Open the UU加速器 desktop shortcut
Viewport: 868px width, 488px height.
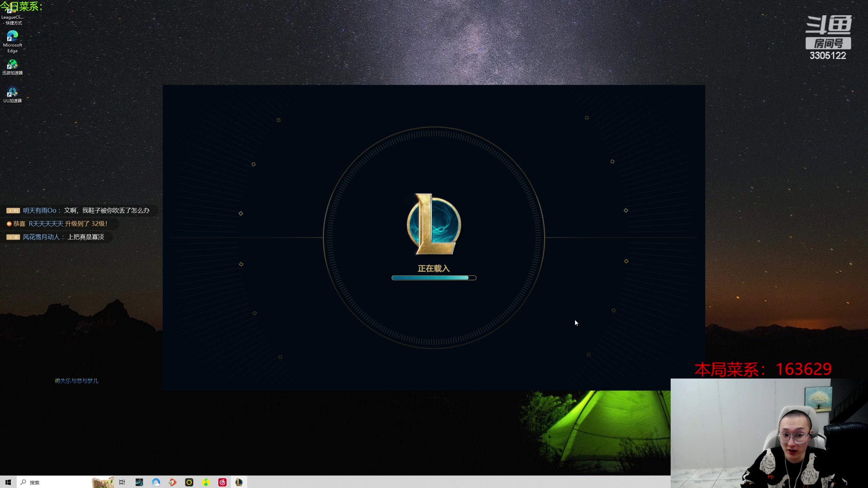pyautogui.click(x=13, y=95)
